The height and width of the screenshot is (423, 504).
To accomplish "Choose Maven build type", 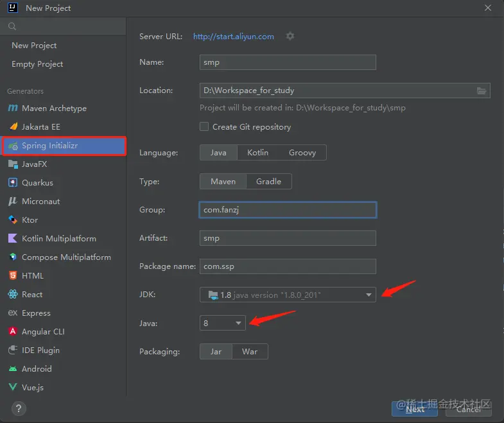I will (x=223, y=181).
